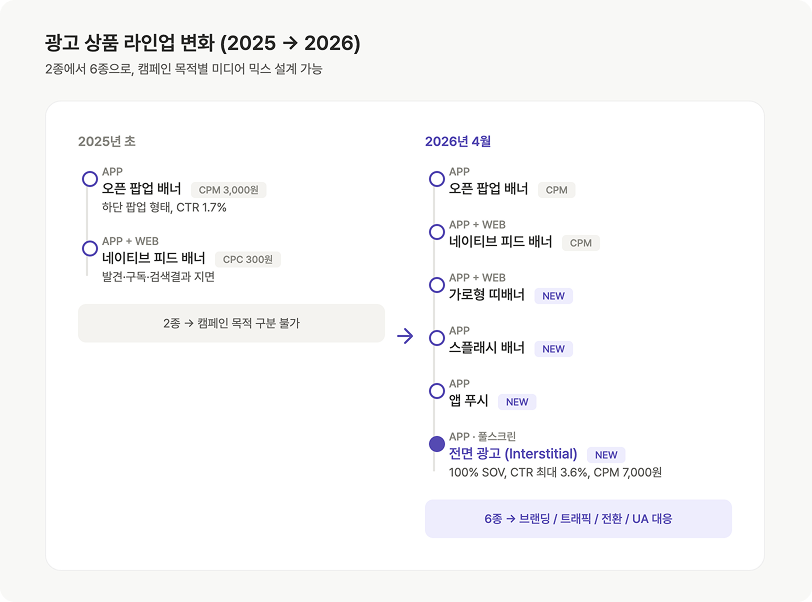Click the purple right arrow between the two columns
The image size is (812, 602).
point(404,336)
